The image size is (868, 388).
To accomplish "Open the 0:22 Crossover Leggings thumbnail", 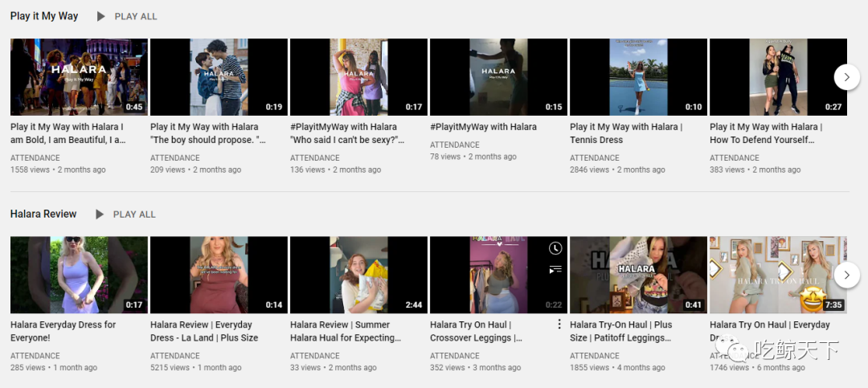I will (499, 275).
